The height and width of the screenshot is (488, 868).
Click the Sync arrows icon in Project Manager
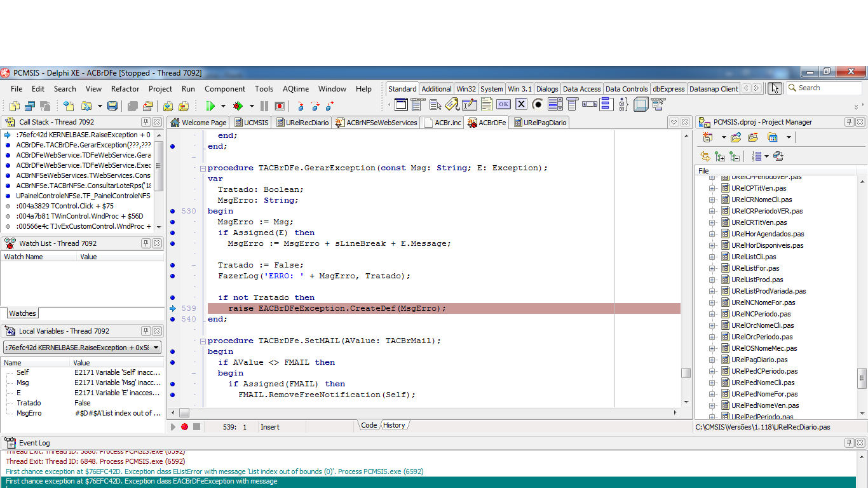pos(705,156)
